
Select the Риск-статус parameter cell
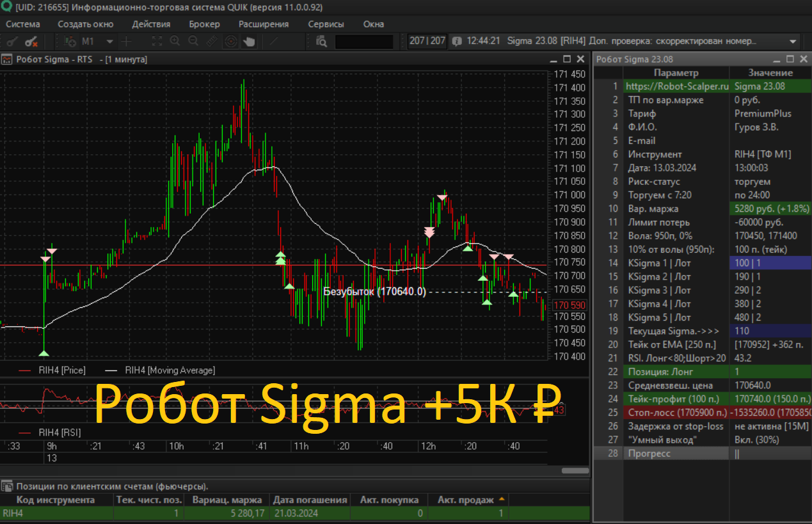pos(677,181)
